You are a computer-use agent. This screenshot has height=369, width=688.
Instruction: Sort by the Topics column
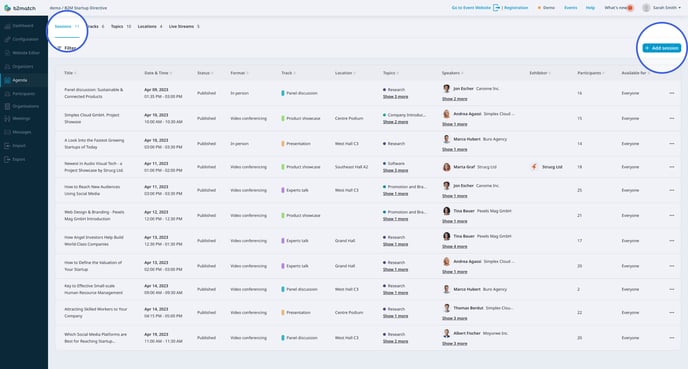click(x=391, y=73)
